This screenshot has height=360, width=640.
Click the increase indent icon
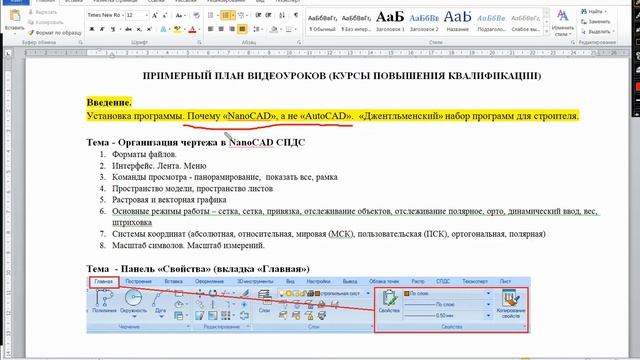[268, 16]
